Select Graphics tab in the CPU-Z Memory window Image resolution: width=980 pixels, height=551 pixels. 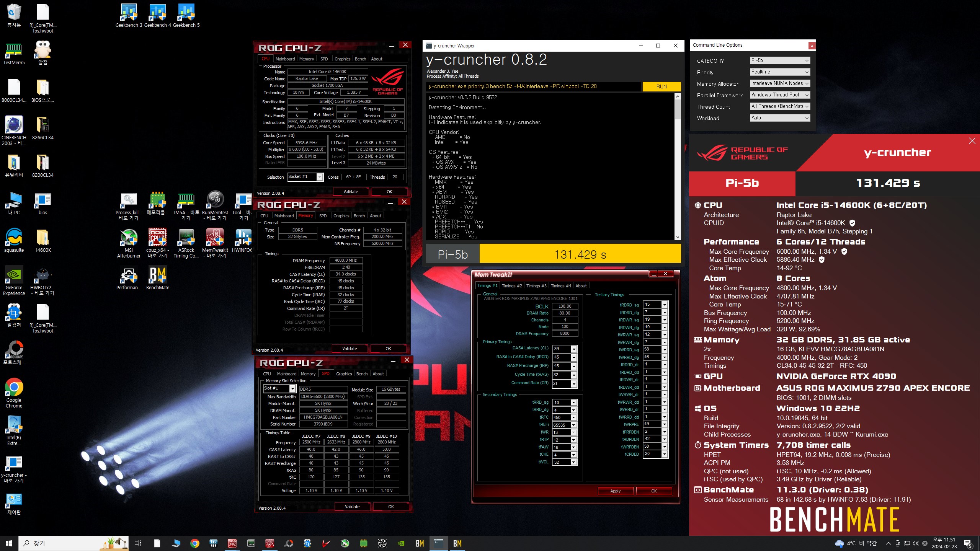341,216
